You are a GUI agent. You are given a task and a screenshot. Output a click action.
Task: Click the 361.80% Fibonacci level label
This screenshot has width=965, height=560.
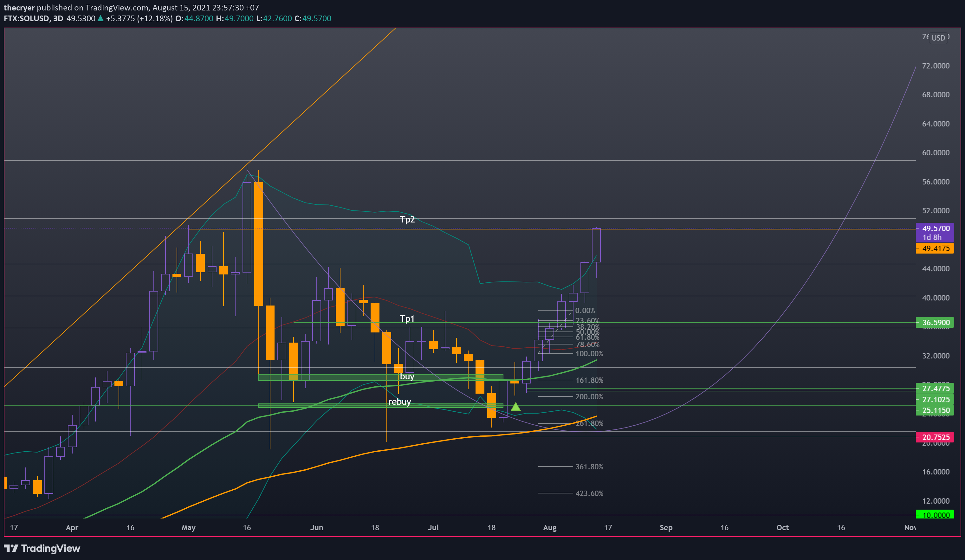[589, 467]
